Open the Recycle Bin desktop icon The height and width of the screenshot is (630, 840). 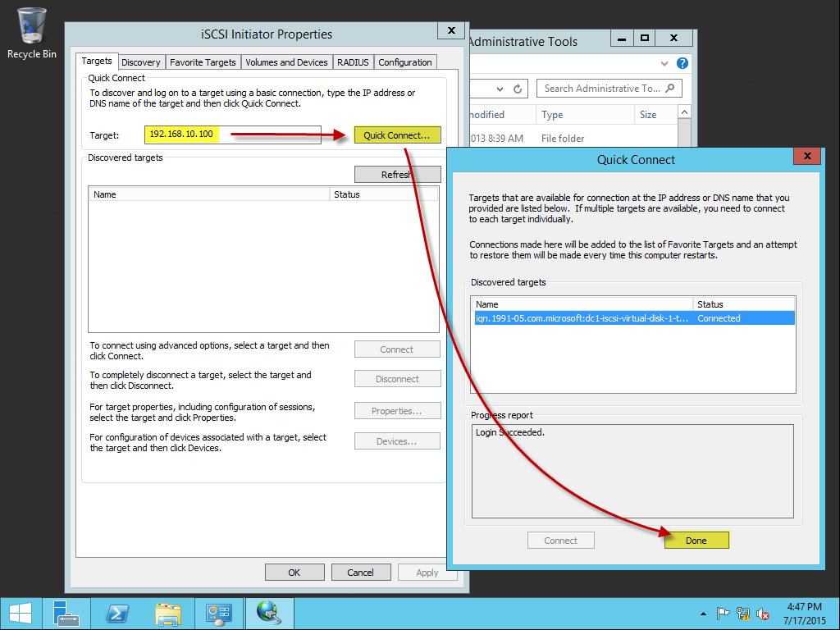(32, 33)
